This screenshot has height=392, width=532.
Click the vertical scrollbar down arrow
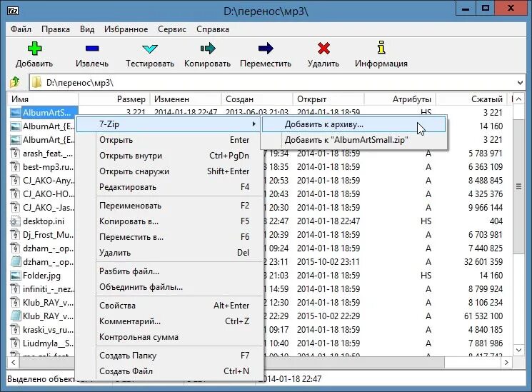[x=518, y=350]
